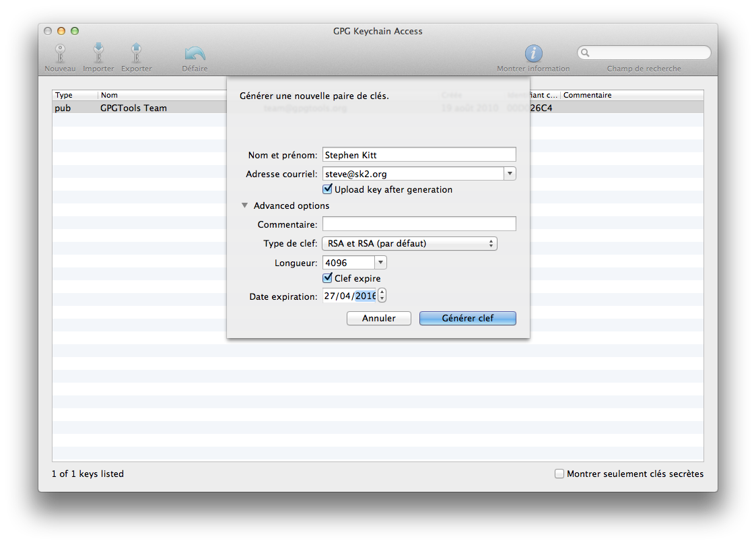Click the Nouveau key icon in toolbar
Viewport: 756px width, 545px height.
[60, 53]
